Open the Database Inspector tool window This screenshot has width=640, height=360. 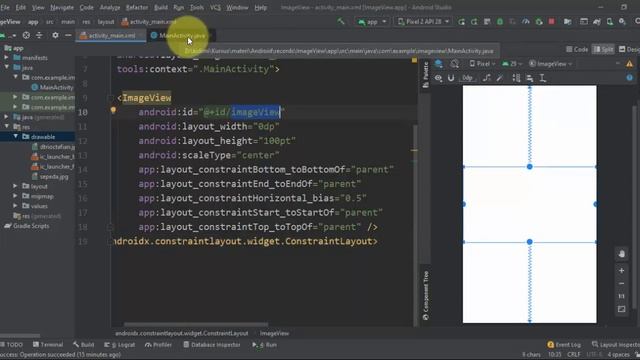tap(211, 345)
